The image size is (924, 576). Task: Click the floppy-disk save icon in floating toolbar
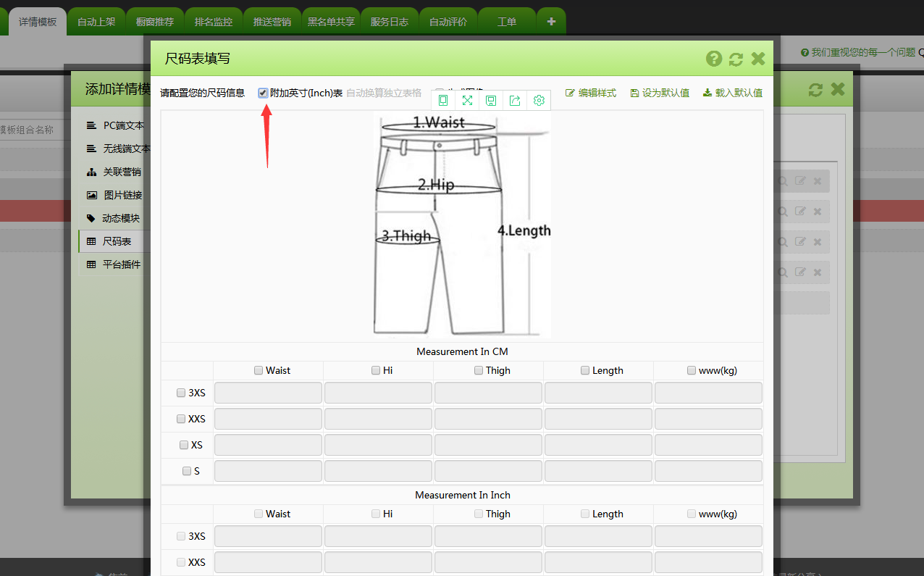[x=491, y=101]
